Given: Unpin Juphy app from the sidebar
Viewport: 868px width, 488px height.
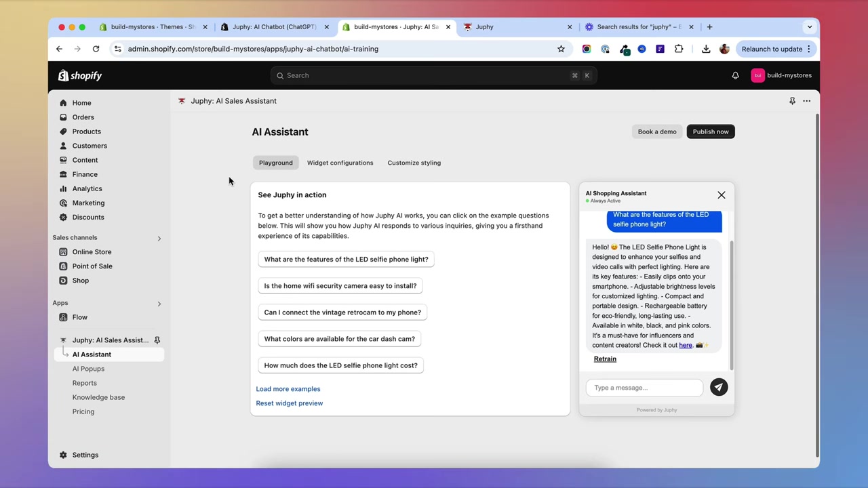Looking at the screenshot, I should point(157,340).
